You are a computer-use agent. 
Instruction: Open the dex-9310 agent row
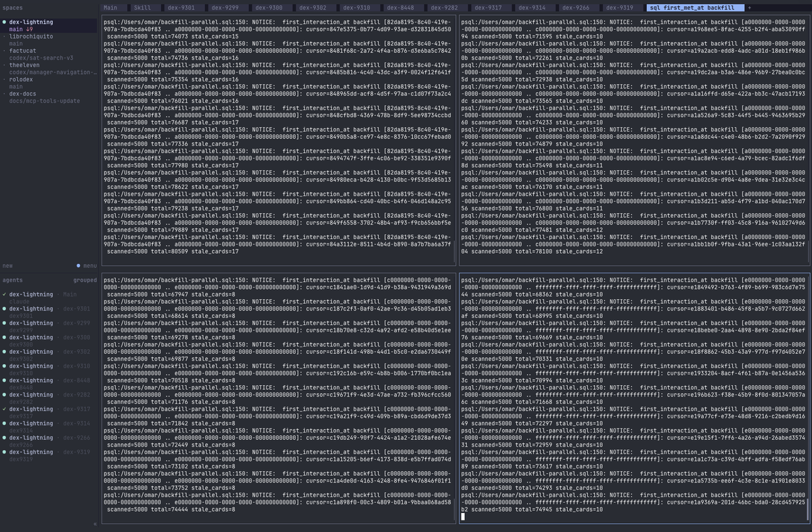coord(48,369)
